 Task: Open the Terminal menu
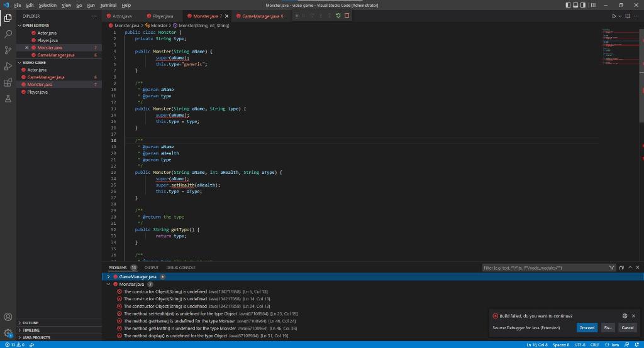click(x=108, y=5)
